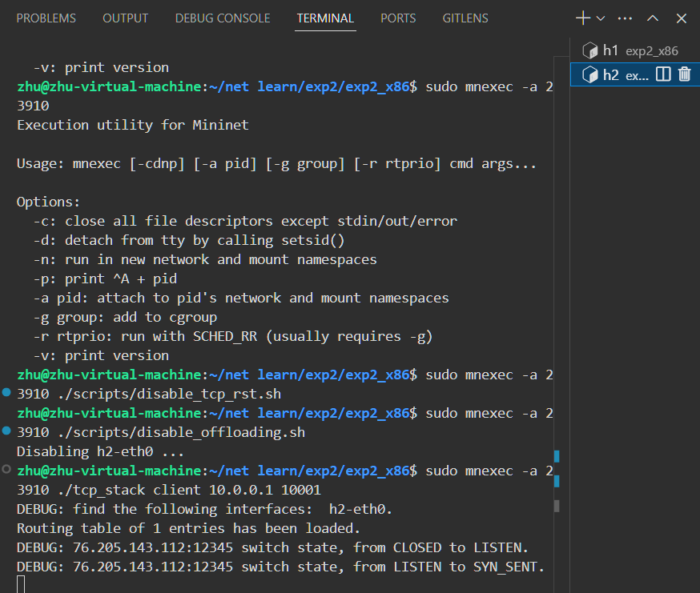Click the "3910 ./scripts/disable_tcp_rst.sh" text

pos(149,394)
